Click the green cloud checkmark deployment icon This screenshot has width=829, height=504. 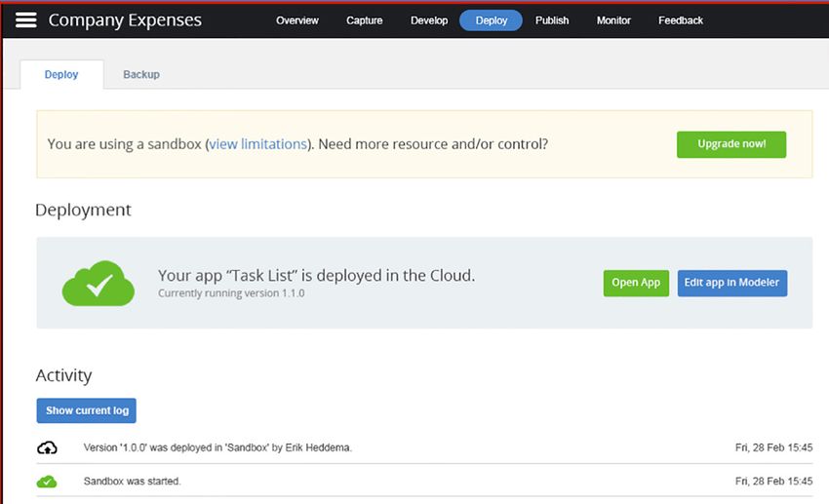point(99,283)
